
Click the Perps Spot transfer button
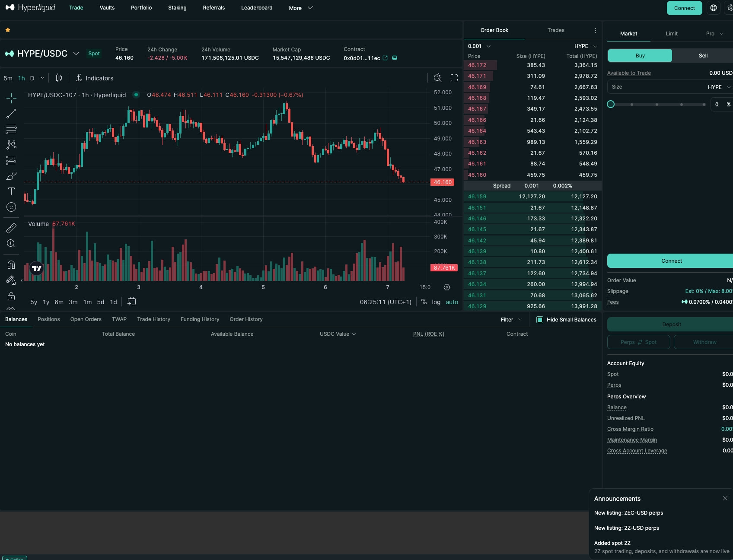pyautogui.click(x=638, y=342)
